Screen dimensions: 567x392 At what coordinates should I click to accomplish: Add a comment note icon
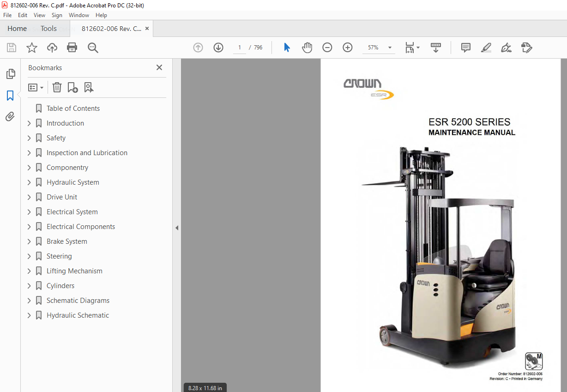pos(466,48)
